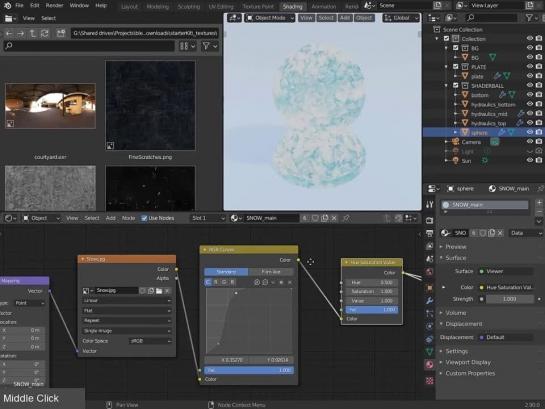Open World properties tab

[x=430, y=272]
